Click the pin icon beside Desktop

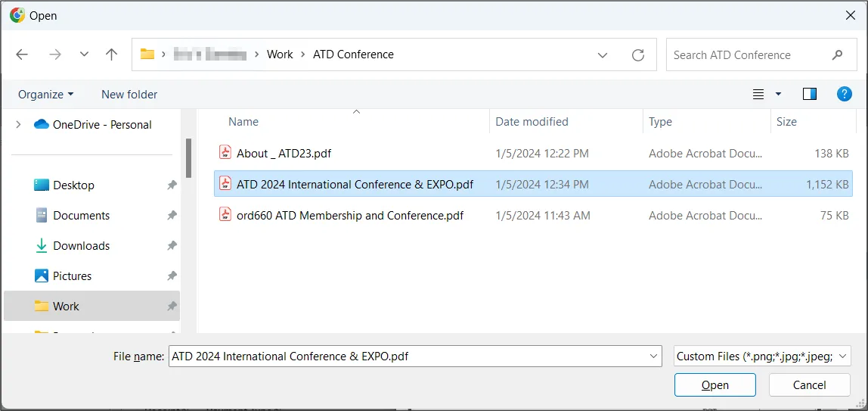[x=172, y=185]
